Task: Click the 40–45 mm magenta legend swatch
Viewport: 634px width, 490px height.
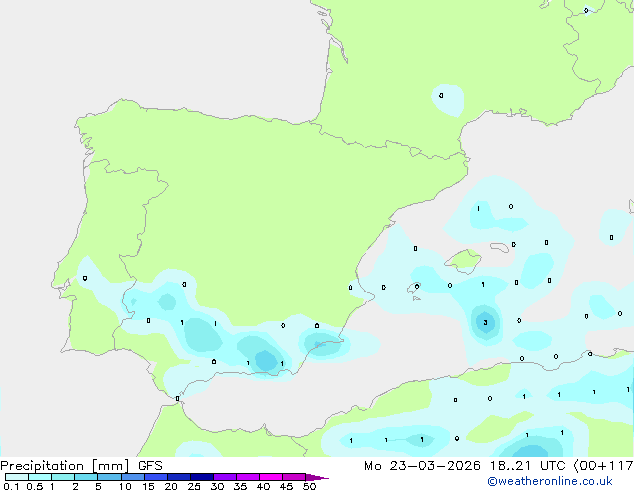Action: (x=271, y=477)
